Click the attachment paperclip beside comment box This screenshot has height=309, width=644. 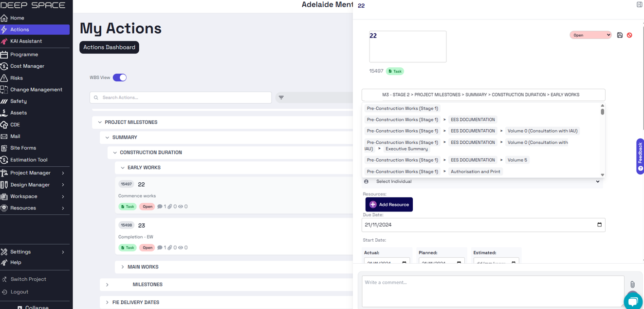[x=632, y=285]
